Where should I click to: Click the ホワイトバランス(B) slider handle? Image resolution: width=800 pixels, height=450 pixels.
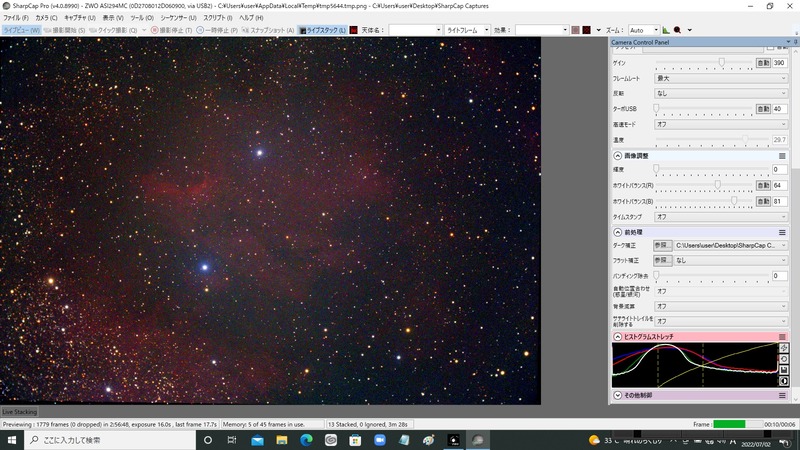click(x=734, y=201)
